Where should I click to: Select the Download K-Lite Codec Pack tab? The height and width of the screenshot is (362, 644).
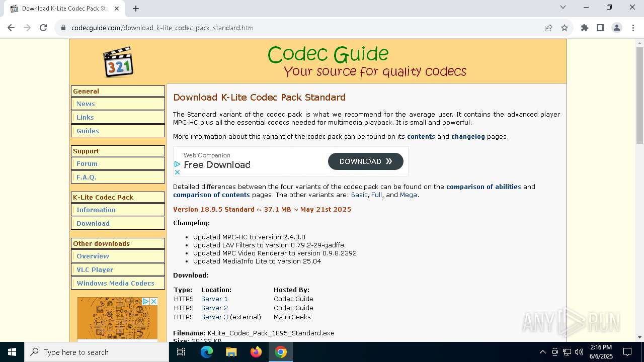pyautogui.click(x=64, y=9)
